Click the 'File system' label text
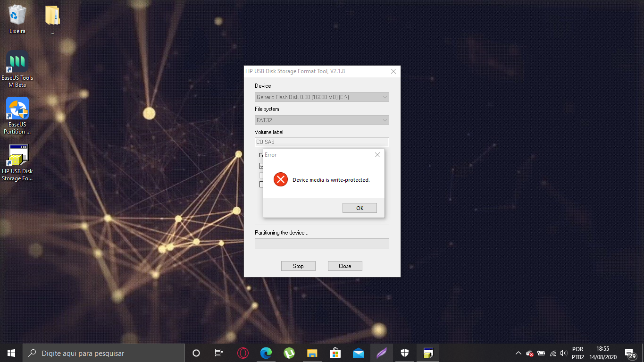Viewport: 644px width, 362px height. click(x=267, y=109)
